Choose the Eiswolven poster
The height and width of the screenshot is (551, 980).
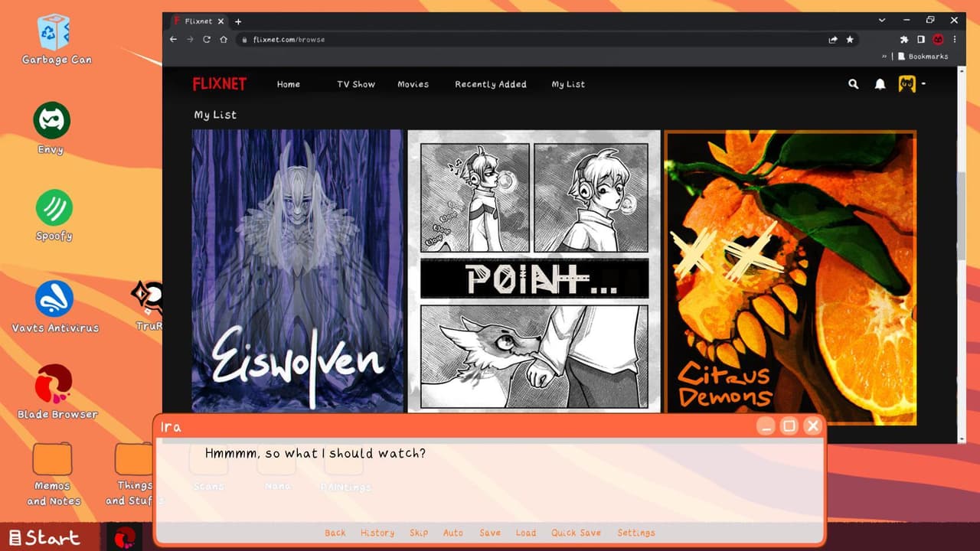[298, 271]
